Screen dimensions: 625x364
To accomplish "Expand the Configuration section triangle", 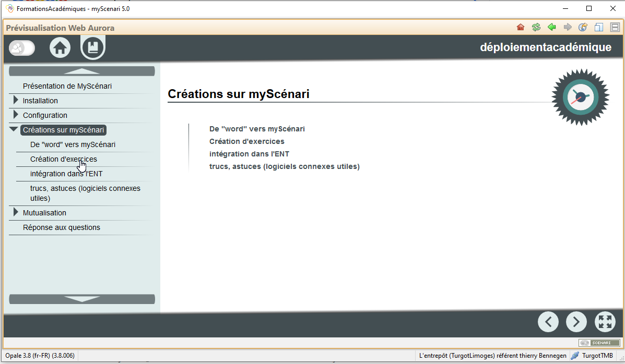I will pyautogui.click(x=16, y=115).
